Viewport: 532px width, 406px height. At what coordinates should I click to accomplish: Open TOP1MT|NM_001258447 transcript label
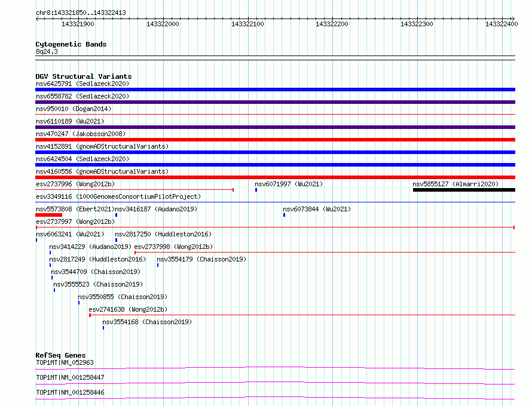70,377
